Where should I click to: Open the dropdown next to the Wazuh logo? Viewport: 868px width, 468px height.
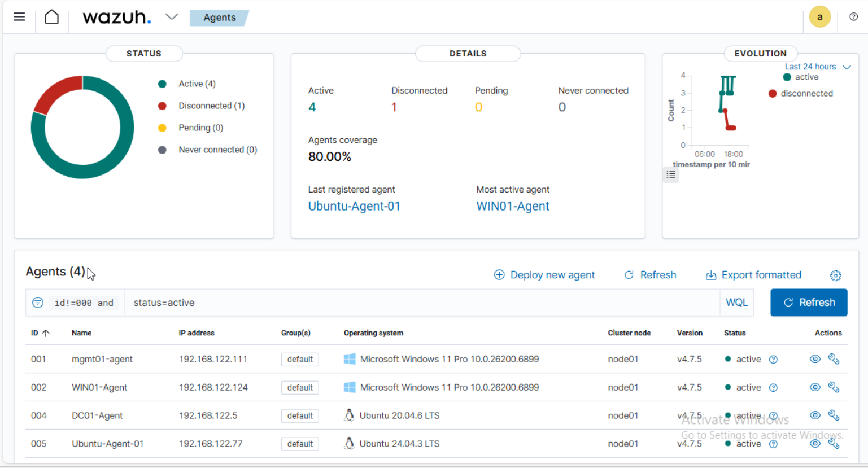[x=172, y=17]
